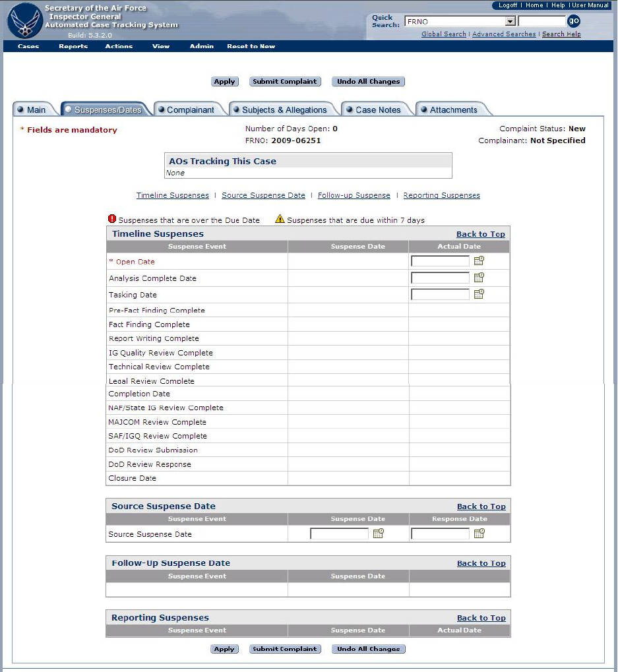Click the top Submit Complaint button

click(285, 81)
